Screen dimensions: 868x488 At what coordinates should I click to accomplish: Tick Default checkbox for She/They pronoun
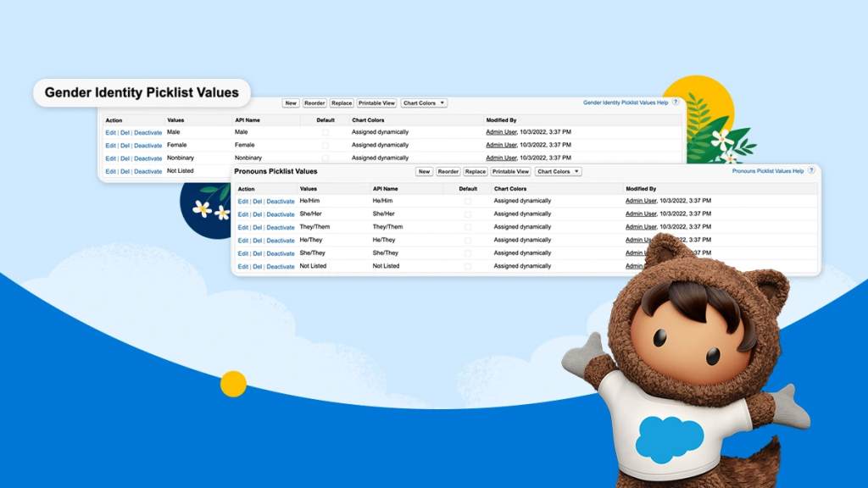[x=468, y=252]
